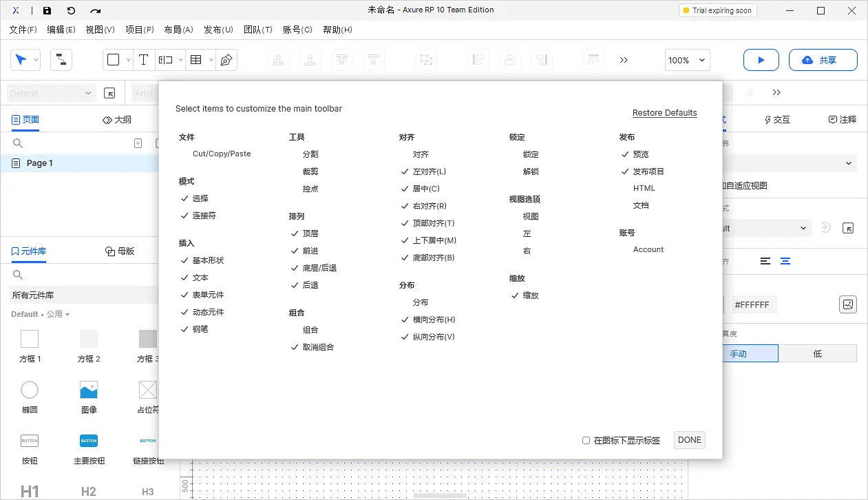Select the 图像 widget thumbnail
This screenshot has height=500, width=868.
click(88, 390)
